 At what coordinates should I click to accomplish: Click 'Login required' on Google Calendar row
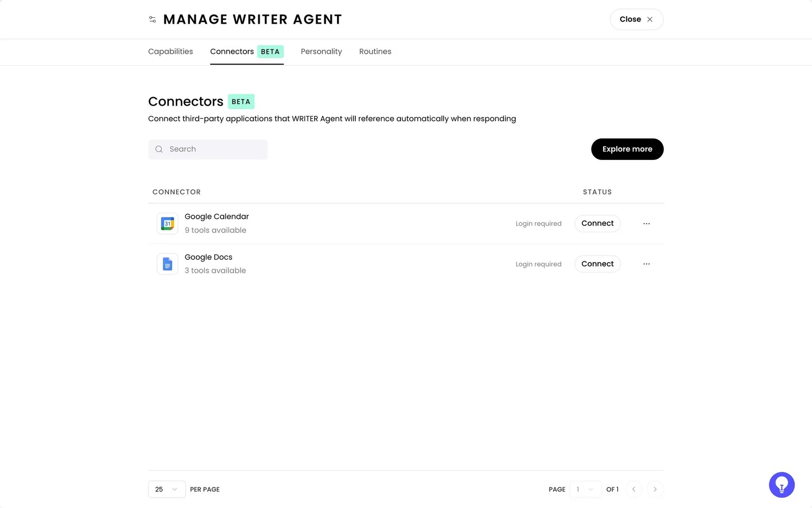538,224
